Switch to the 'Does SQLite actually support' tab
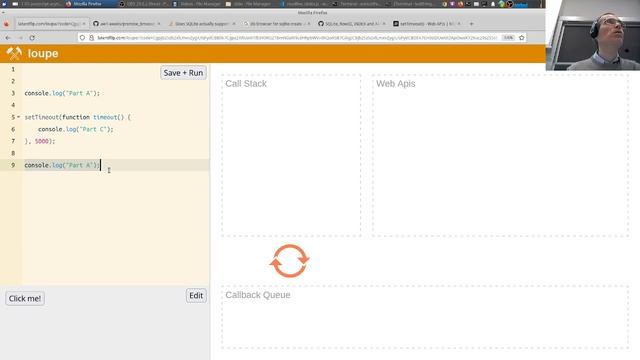Viewport: 640px width, 360px height. [x=202, y=24]
